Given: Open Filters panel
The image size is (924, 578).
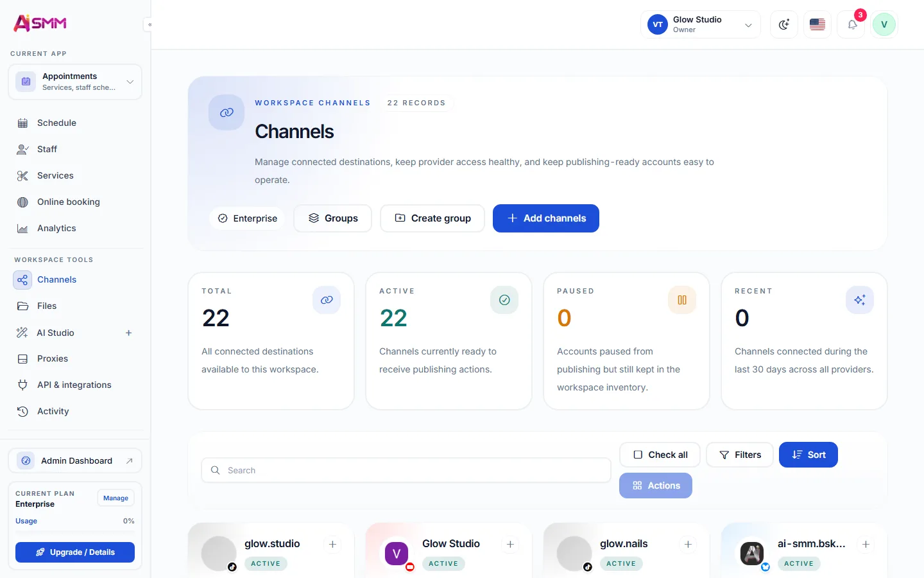Looking at the screenshot, I should [x=740, y=455].
